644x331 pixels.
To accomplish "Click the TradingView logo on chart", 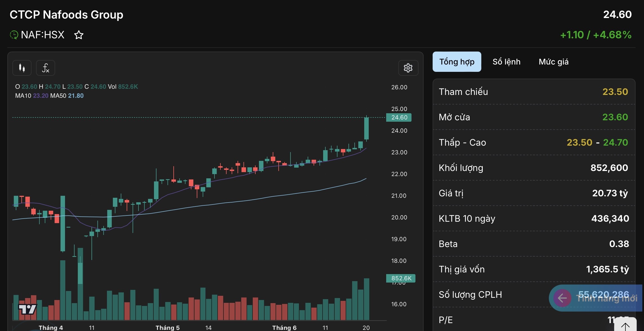I will [27, 309].
